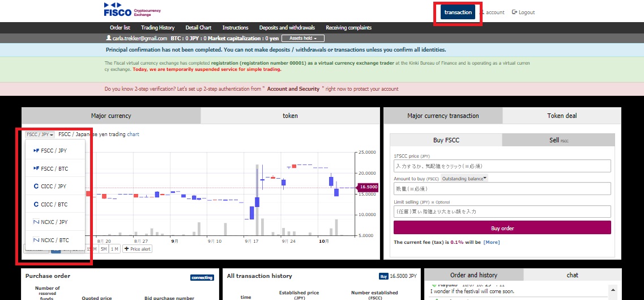644x300 pixels.
Task: Select NCXC / BTC from pair list
Action: coord(55,240)
